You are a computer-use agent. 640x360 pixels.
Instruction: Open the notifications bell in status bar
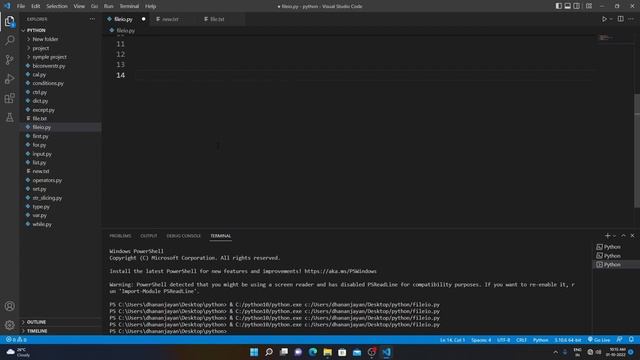631,340
